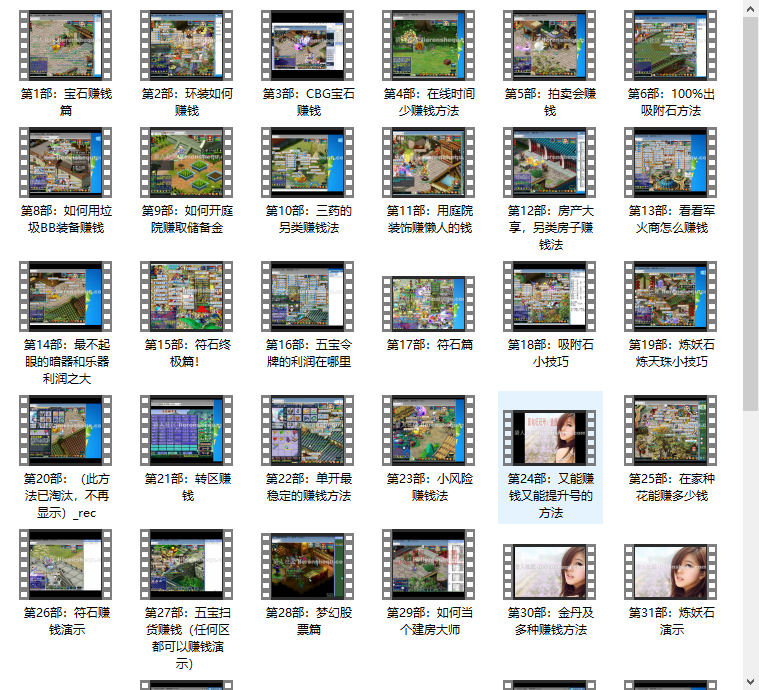
Task: Click the 第17部：符石篇 video thumbnail
Action: [429, 303]
